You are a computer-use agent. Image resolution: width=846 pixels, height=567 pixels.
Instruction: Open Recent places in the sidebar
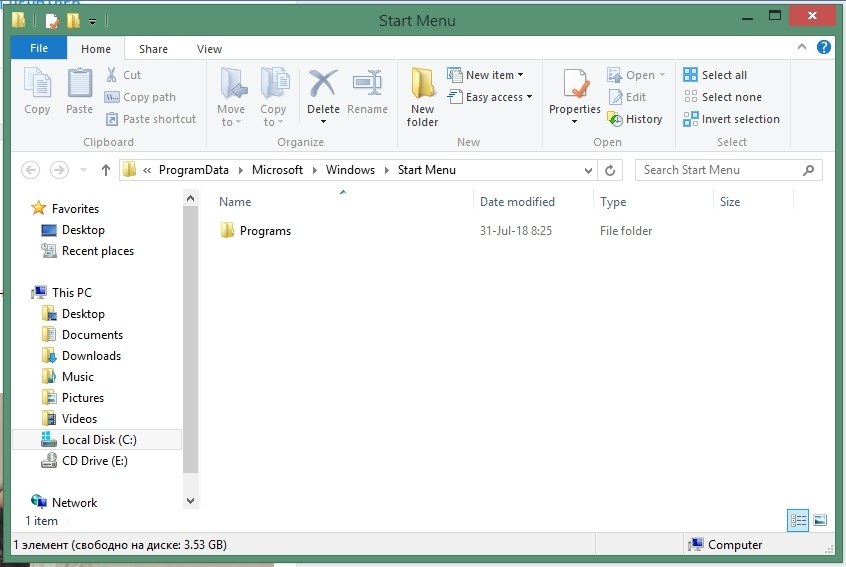click(x=88, y=251)
